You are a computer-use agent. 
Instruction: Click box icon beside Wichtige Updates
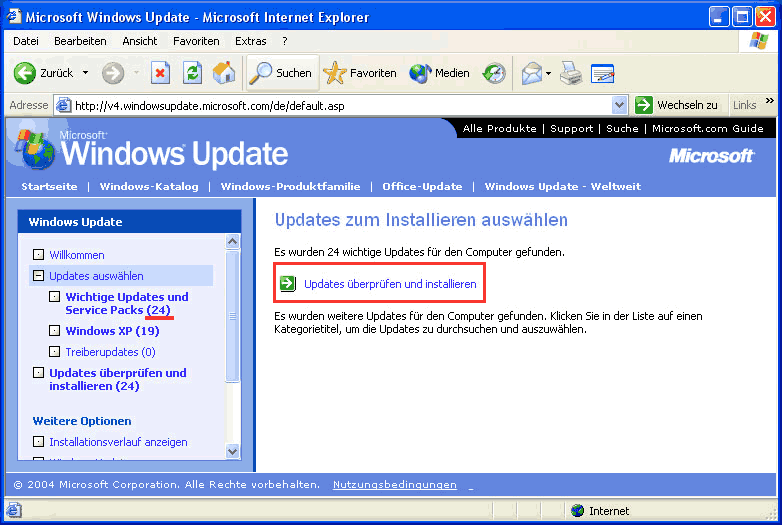pos(54,297)
